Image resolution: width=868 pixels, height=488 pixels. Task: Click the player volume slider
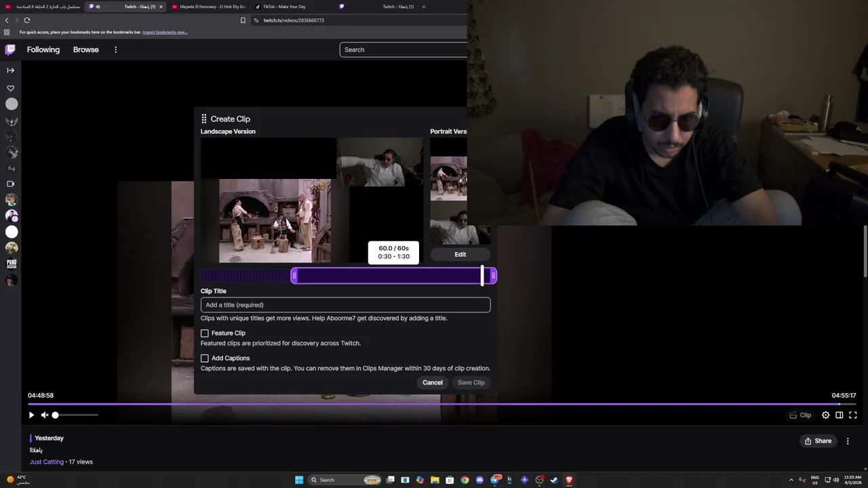tap(75, 415)
